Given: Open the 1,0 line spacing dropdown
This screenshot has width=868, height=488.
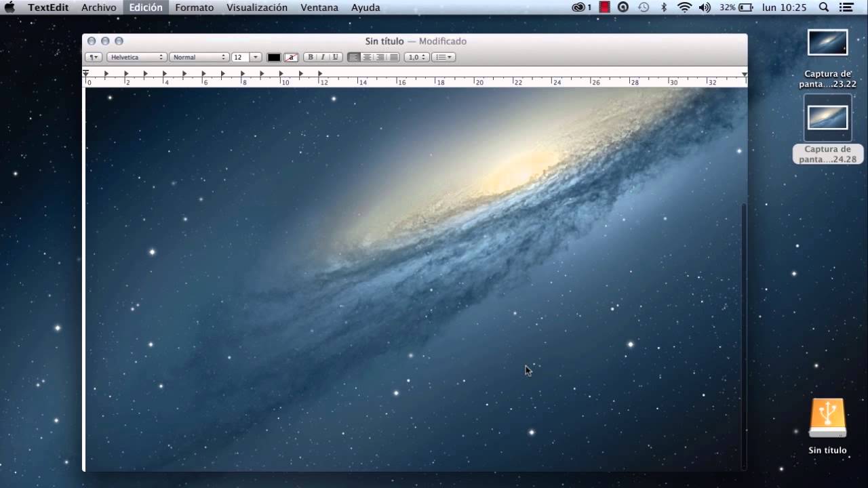Looking at the screenshot, I should click(416, 58).
